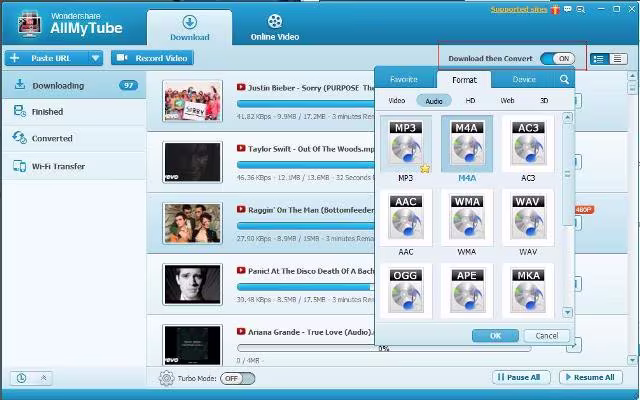Choose the AC3 format icon
The width and height of the screenshot is (640, 400).
tap(528, 144)
